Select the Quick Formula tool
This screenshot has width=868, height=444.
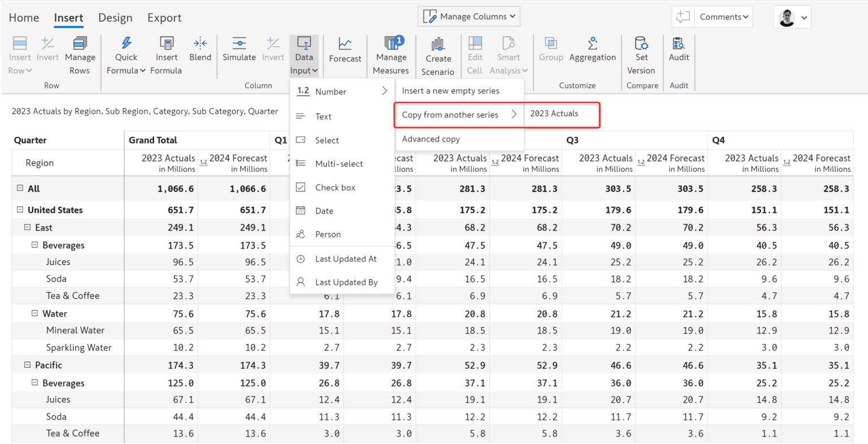(x=125, y=54)
